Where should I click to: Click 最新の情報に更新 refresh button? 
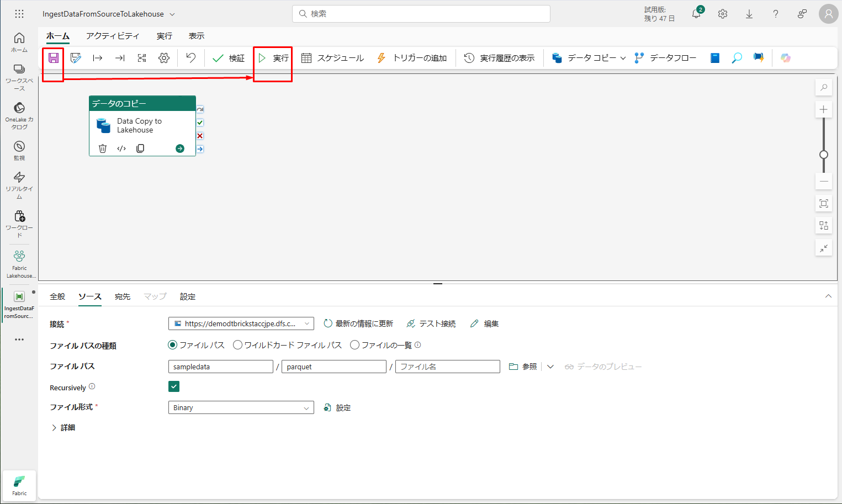[x=358, y=324]
